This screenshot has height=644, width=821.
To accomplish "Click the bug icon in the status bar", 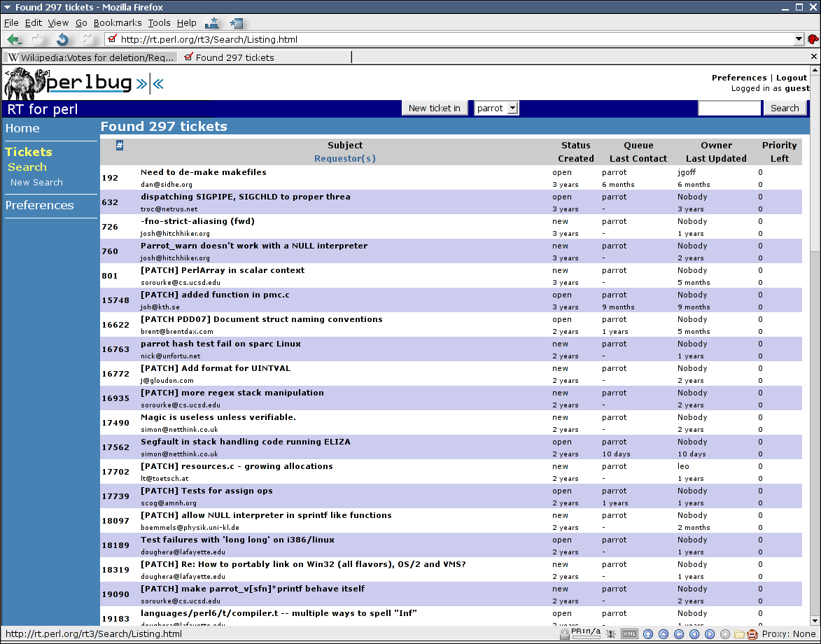I will (611, 634).
